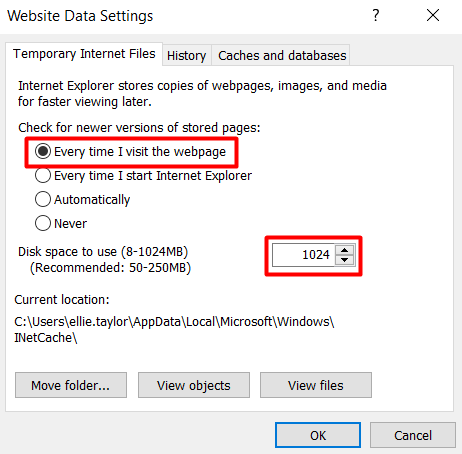The width and height of the screenshot is (462, 454).
Task: Increase disk space with up arrow
Action: tap(345, 250)
